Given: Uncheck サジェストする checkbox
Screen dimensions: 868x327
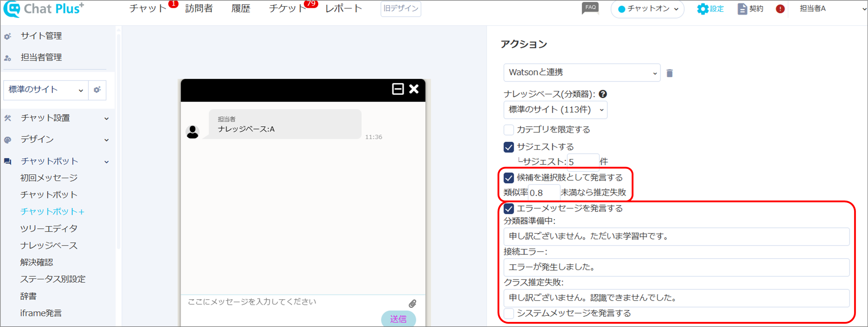Looking at the screenshot, I should pyautogui.click(x=509, y=147).
